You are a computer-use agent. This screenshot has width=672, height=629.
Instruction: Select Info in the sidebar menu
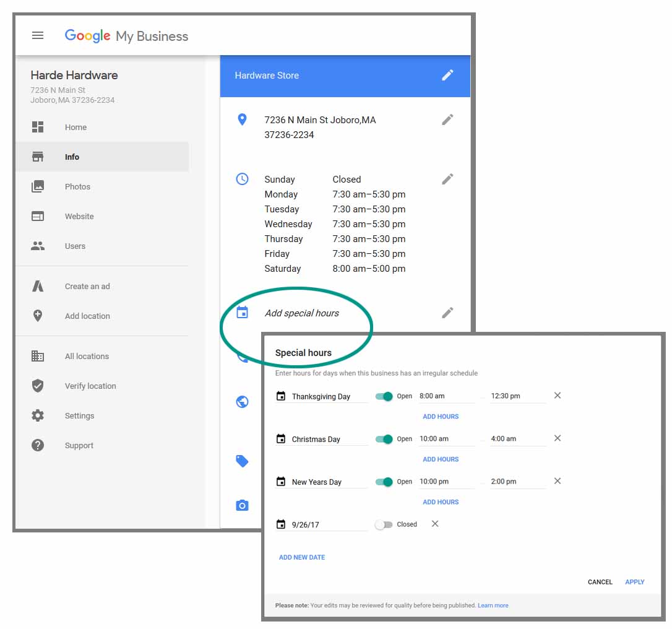tap(102, 157)
